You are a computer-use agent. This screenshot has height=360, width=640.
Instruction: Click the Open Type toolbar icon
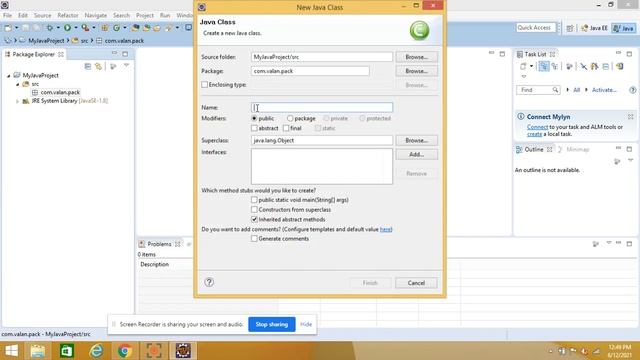pyautogui.click(x=135, y=28)
